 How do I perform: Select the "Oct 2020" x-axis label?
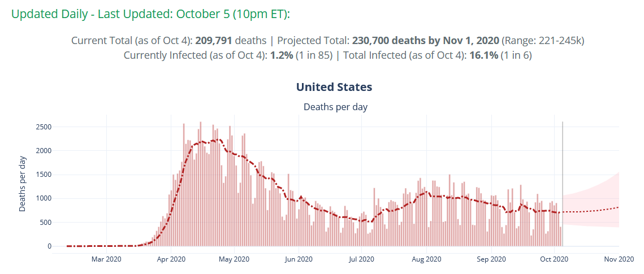pos(555,259)
